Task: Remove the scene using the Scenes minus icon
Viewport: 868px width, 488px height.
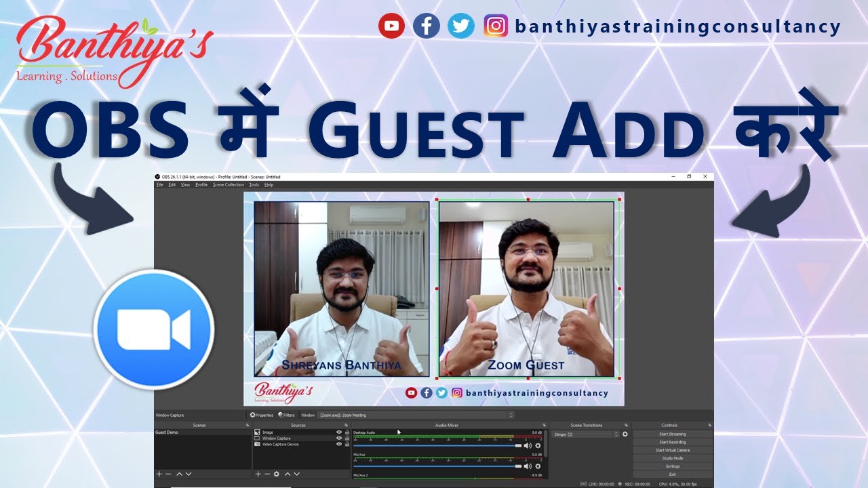Action: (x=168, y=474)
